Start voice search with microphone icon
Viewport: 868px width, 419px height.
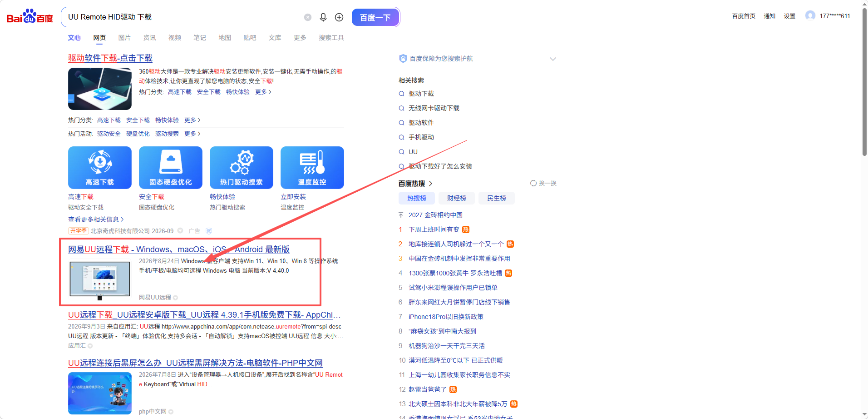(323, 17)
